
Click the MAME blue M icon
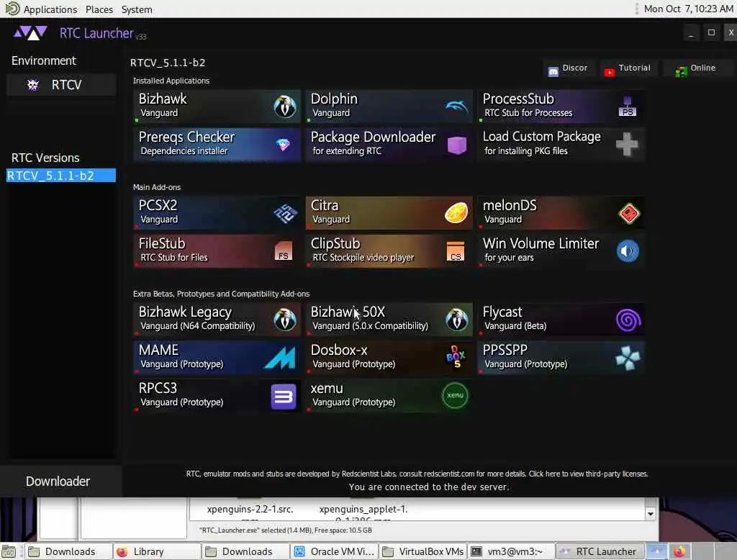click(280, 357)
